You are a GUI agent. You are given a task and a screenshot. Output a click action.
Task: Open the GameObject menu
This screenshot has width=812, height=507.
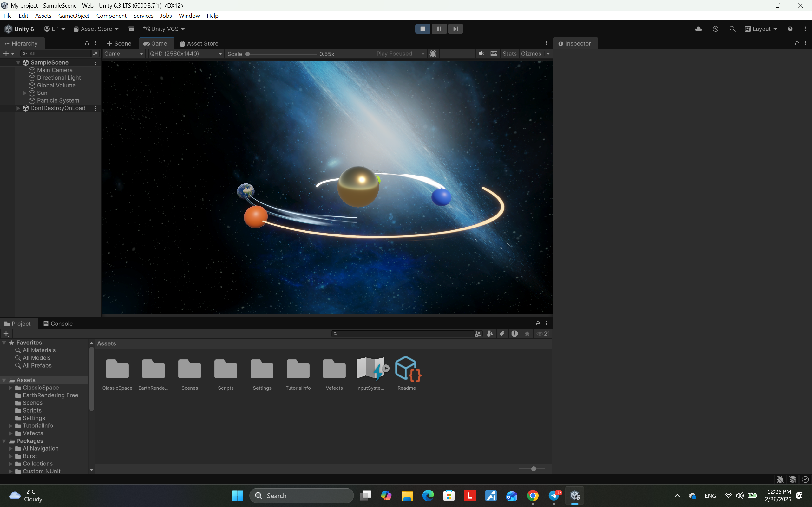click(74, 16)
